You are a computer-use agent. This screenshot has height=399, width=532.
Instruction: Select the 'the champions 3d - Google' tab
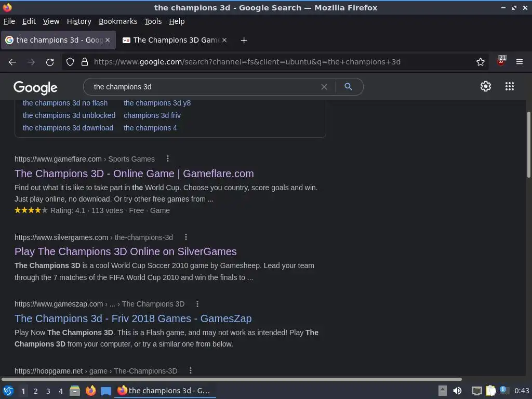pos(58,40)
